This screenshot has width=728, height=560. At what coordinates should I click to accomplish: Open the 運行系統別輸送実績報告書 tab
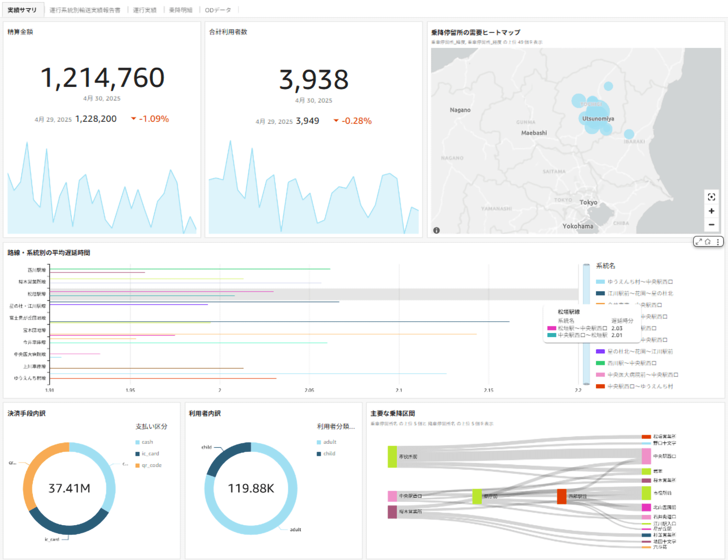coord(85,10)
